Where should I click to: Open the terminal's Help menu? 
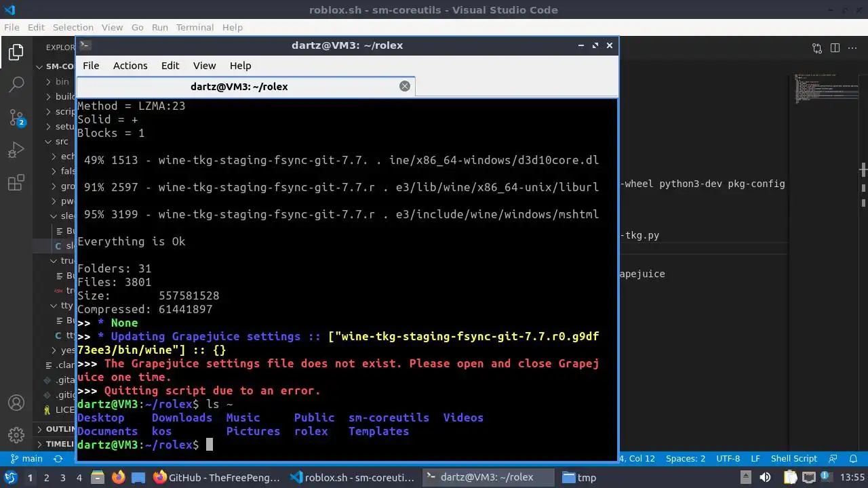point(240,65)
